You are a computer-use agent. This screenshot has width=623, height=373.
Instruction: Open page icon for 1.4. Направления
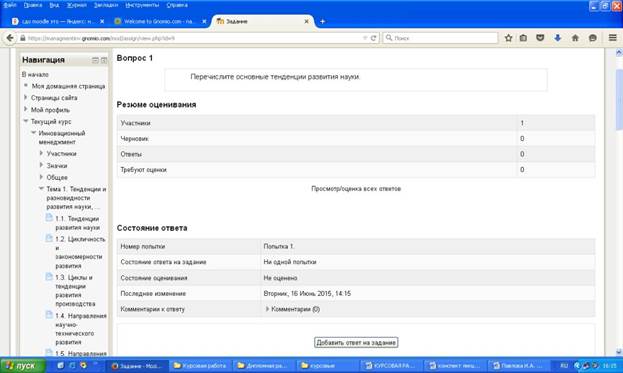click(49, 315)
